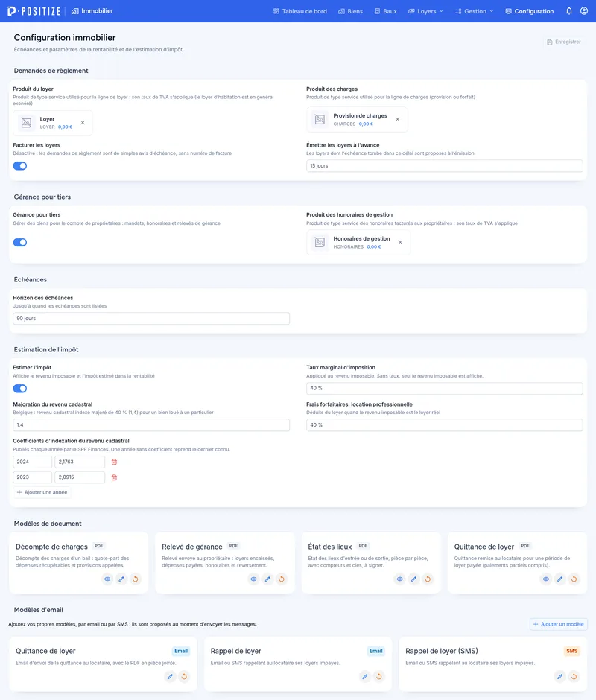Reset the Rappel de loyer email template
596x700 pixels.
[x=379, y=677]
